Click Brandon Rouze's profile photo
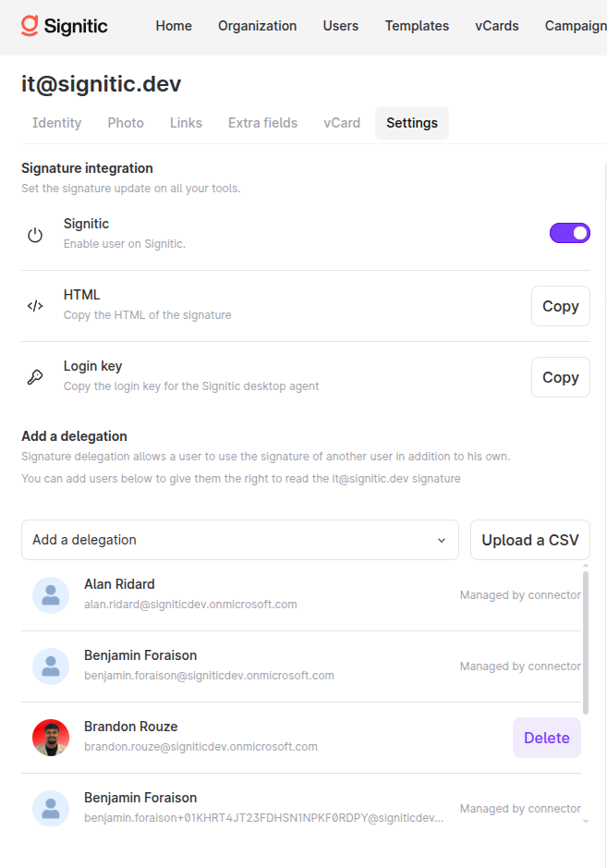 pos(51,738)
